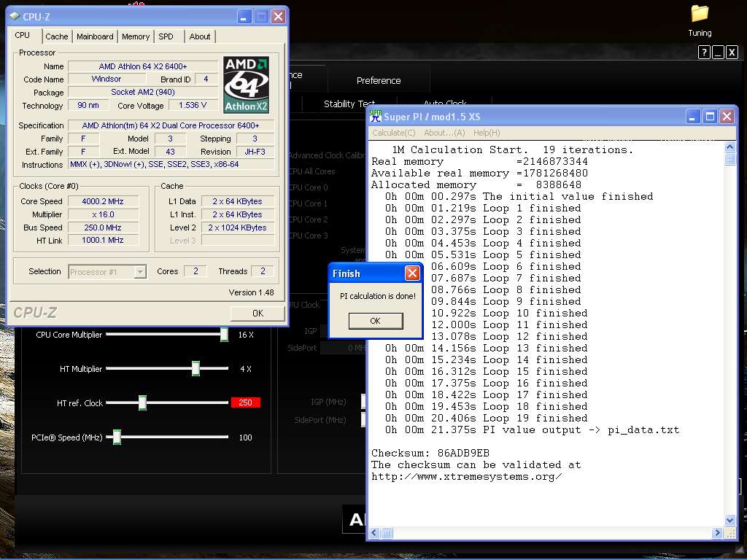Viewport: 747px width, 560px height.
Task: Click the AMD Athlon X2 logo in CPU-Z
Action: [x=247, y=85]
